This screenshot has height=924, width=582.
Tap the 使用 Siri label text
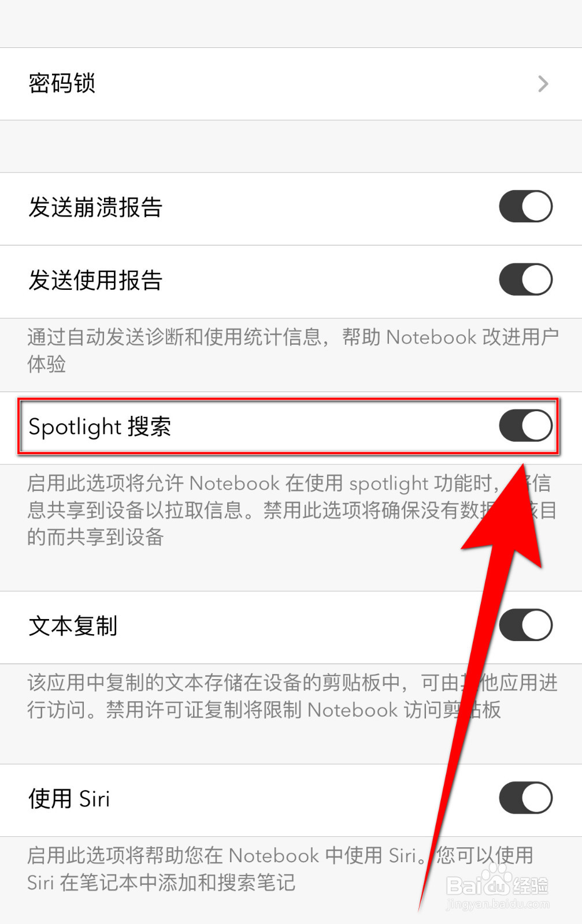[x=69, y=799]
